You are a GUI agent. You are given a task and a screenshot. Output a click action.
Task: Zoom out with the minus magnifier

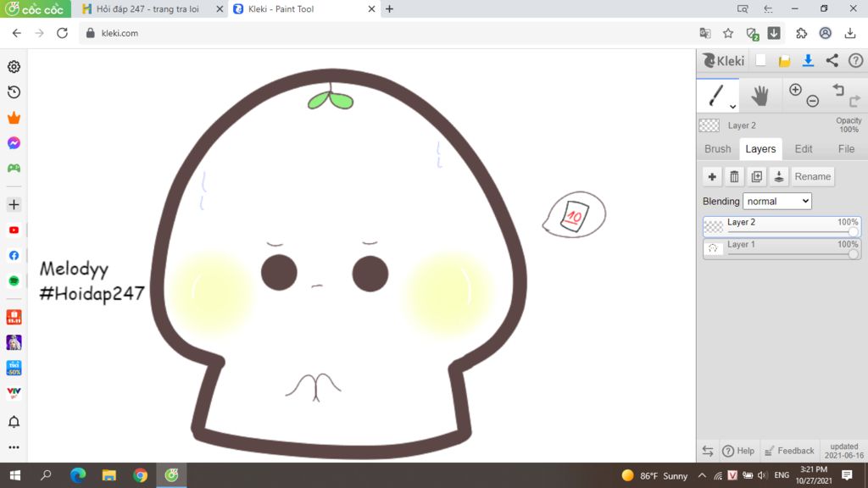point(813,101)
